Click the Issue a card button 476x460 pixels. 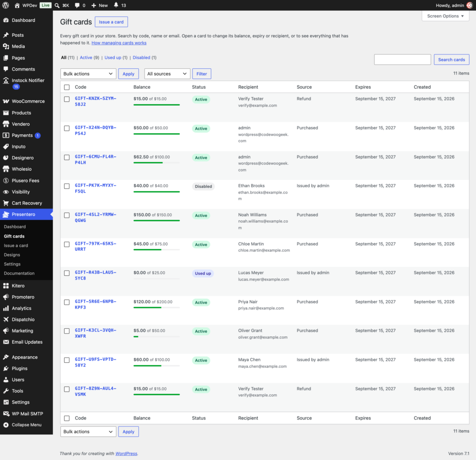tap(111, 22)
